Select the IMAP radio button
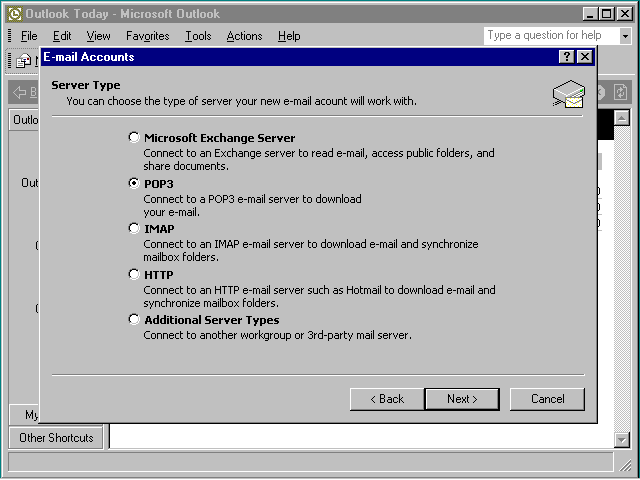The image size is (640, 480). coord(134,228)
